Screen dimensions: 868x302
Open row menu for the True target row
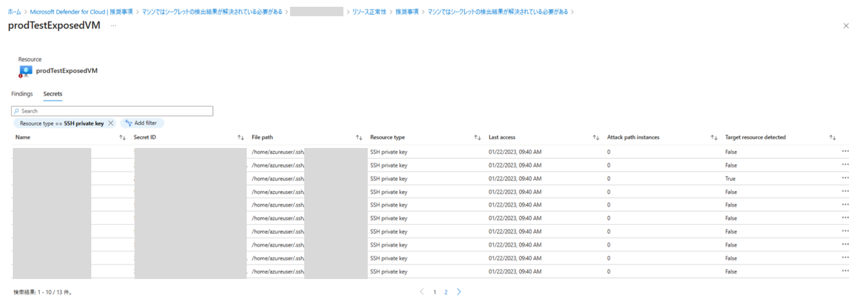coord(845,178)
